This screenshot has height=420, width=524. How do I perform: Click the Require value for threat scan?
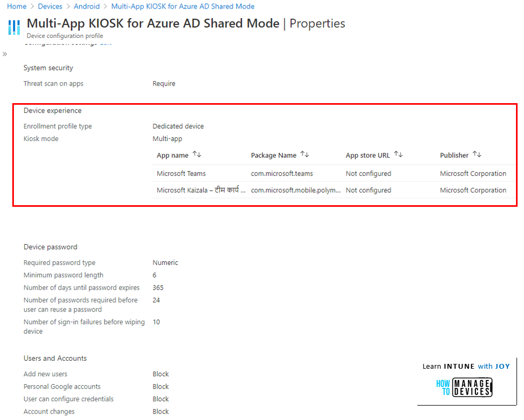point(164,84)
